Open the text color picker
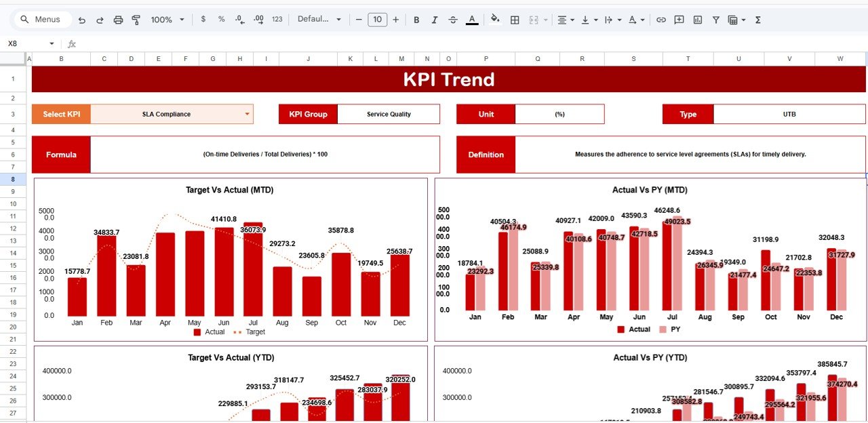 tap(473, 20)
